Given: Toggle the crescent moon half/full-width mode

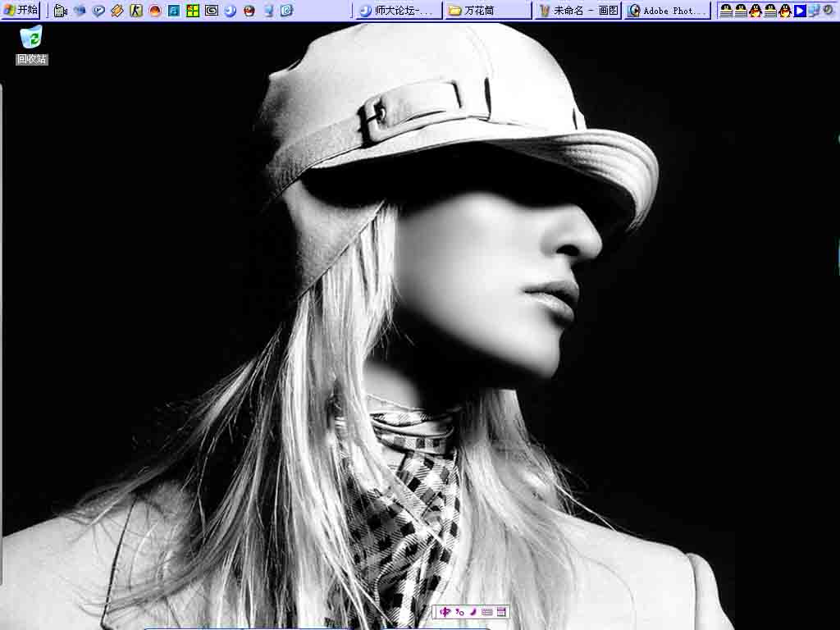Looking at the screenshot, I should (472, 612).
